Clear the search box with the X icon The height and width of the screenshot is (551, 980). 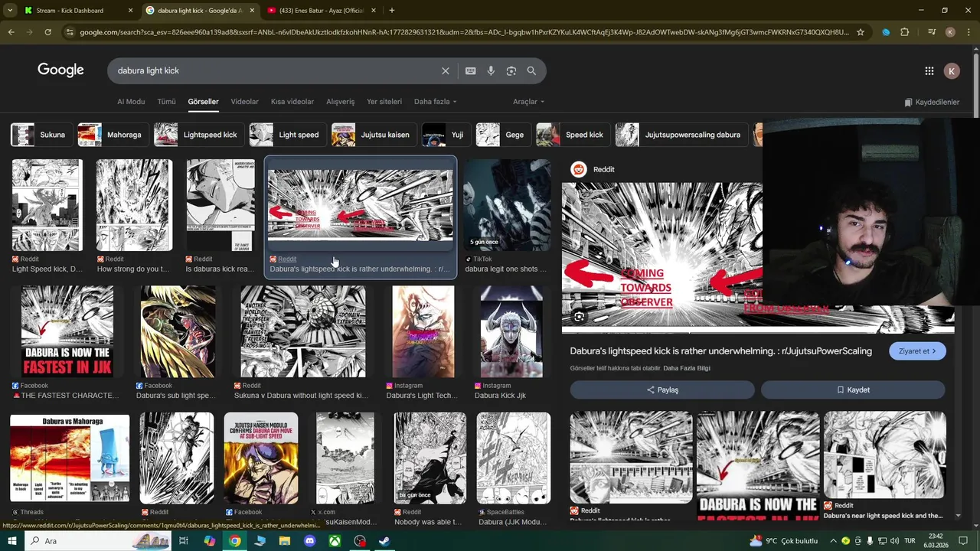[446, 70]
